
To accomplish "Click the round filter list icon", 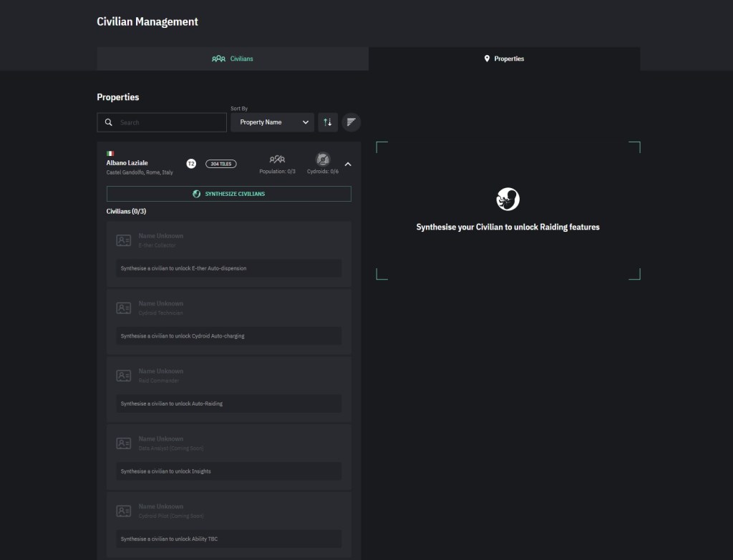I will [x=351, y=122].
